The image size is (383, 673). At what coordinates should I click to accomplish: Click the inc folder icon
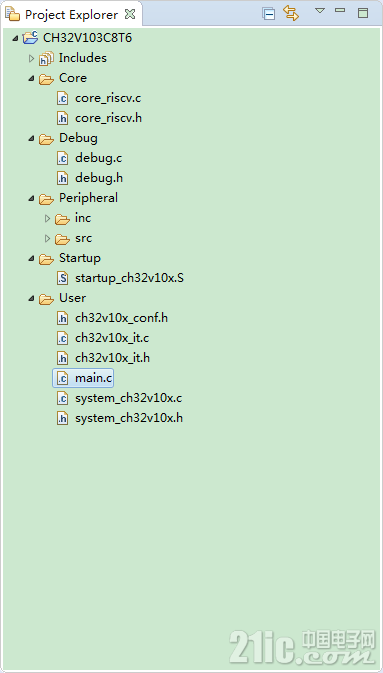pyautogui.click(x=63, y=219)
